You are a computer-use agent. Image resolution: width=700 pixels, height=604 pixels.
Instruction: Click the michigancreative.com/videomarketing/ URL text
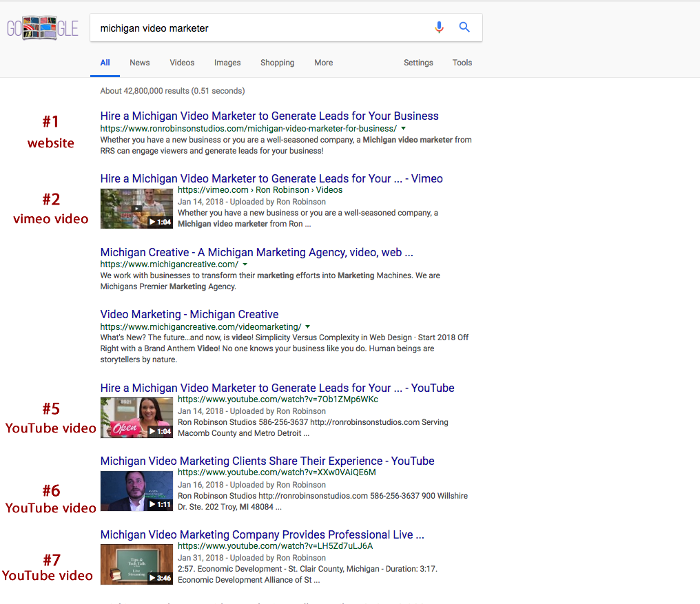pyautogui.click(x=200, y=326)
